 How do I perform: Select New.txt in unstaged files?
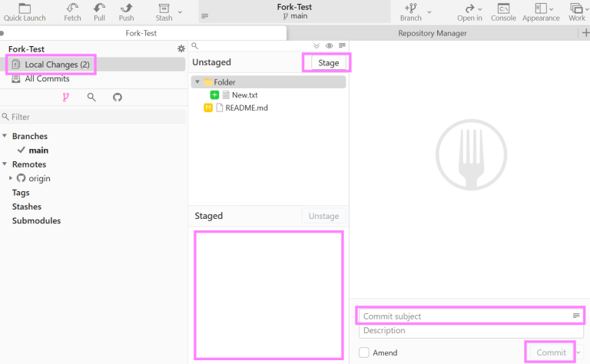(x=244, y=95)
